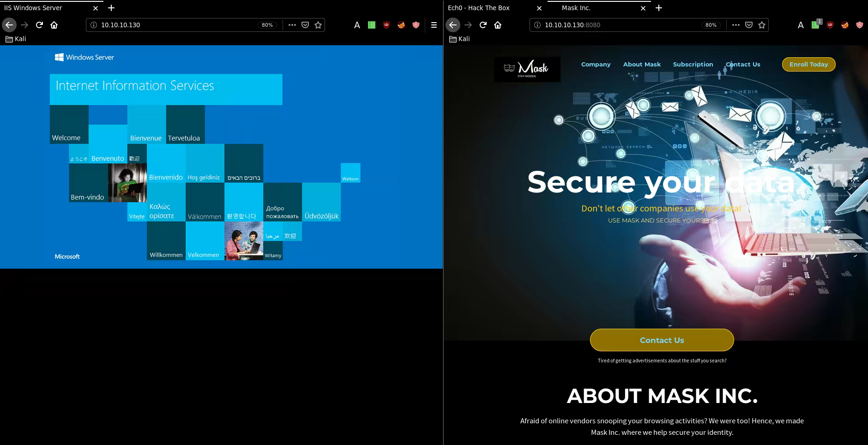This screenshot has width=868, height=445.
Task: Save the left page to Pocket
Action: 305,25
